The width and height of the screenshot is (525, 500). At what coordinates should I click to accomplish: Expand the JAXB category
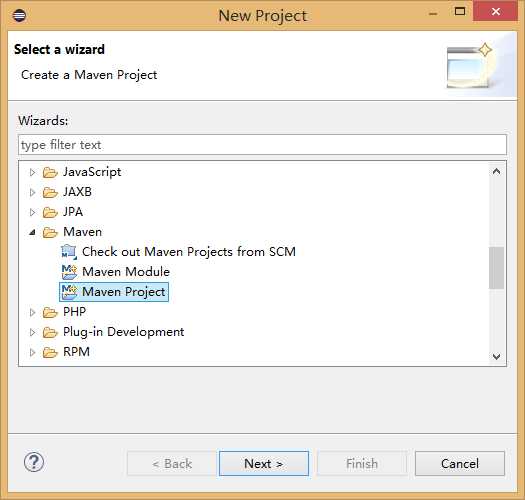(x=32, y=192)
